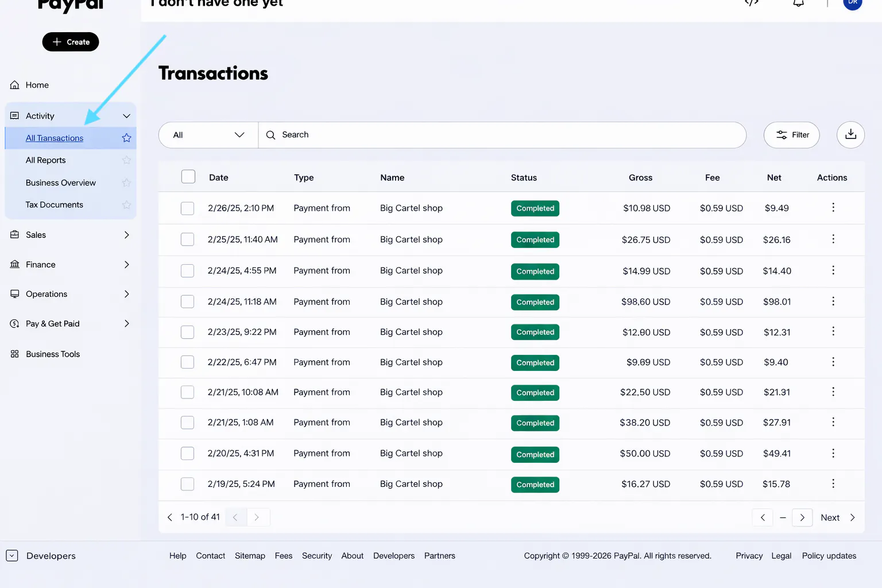Screen dimensions: 882x588
Task: Select checkbox for 2/19/25, 5:24 PM transaction
Action: pyautogui.click(x=187, y=484)
